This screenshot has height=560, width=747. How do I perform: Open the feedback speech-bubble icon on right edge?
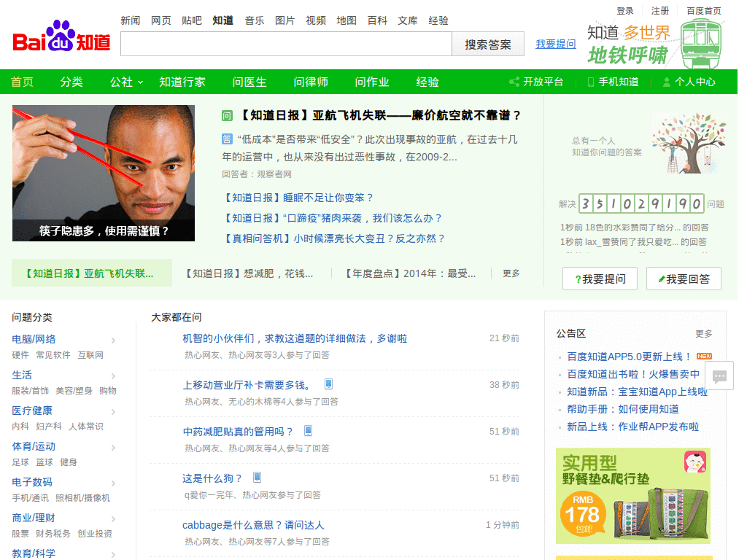click(x=721, y=376)
